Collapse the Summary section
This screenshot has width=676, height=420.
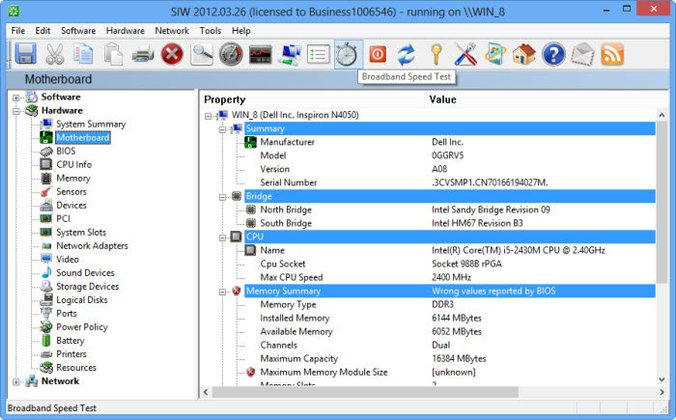(x=222, y=129)
